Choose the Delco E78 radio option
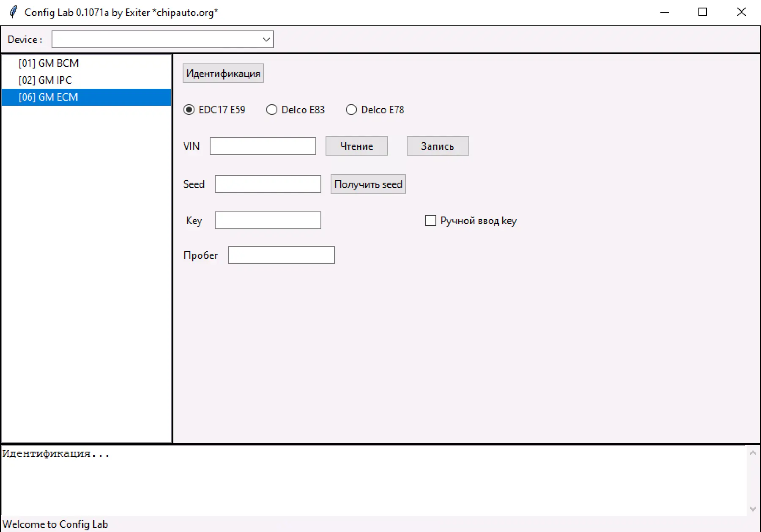Viewport: 761px width, 532px height. [x=351, y=110]
